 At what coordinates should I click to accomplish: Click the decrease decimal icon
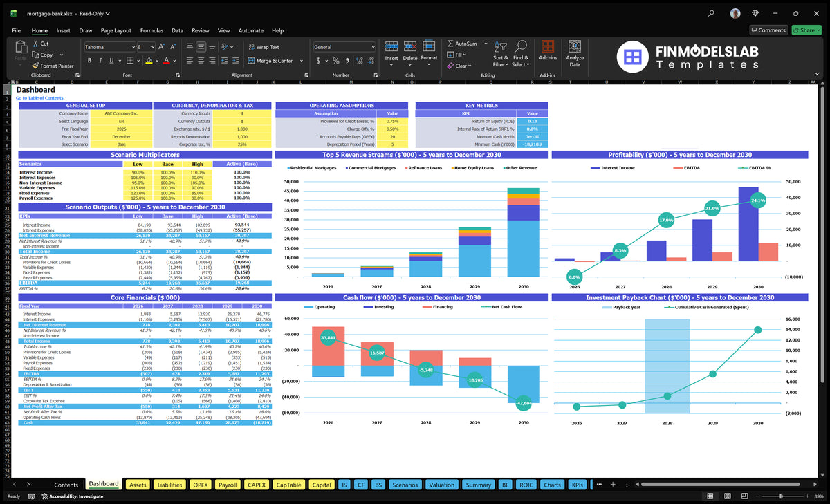pos(371,61)
